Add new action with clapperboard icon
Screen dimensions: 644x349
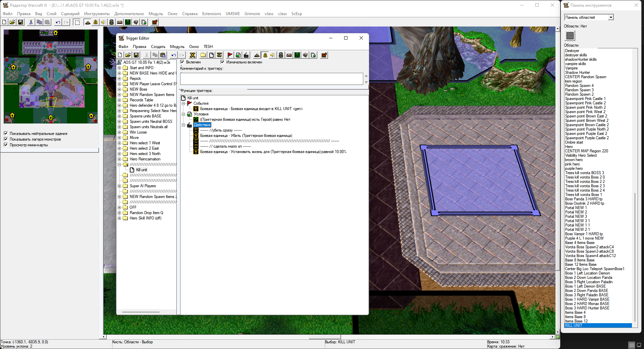click(246, 55)
